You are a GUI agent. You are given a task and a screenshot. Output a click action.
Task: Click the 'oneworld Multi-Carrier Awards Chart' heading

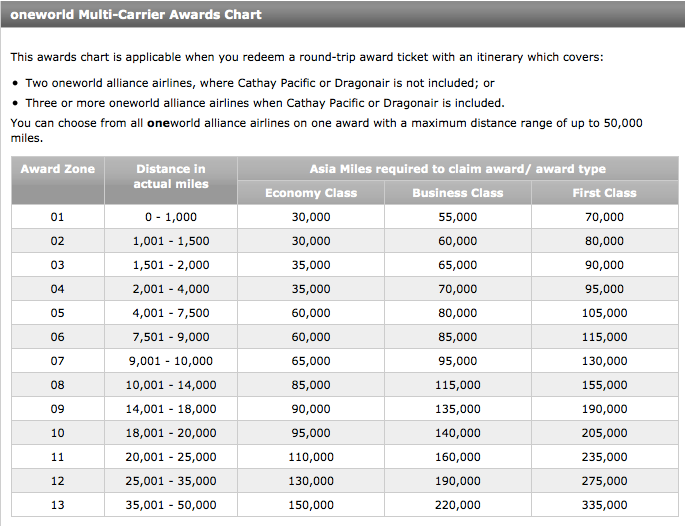(x=136, y=14)
